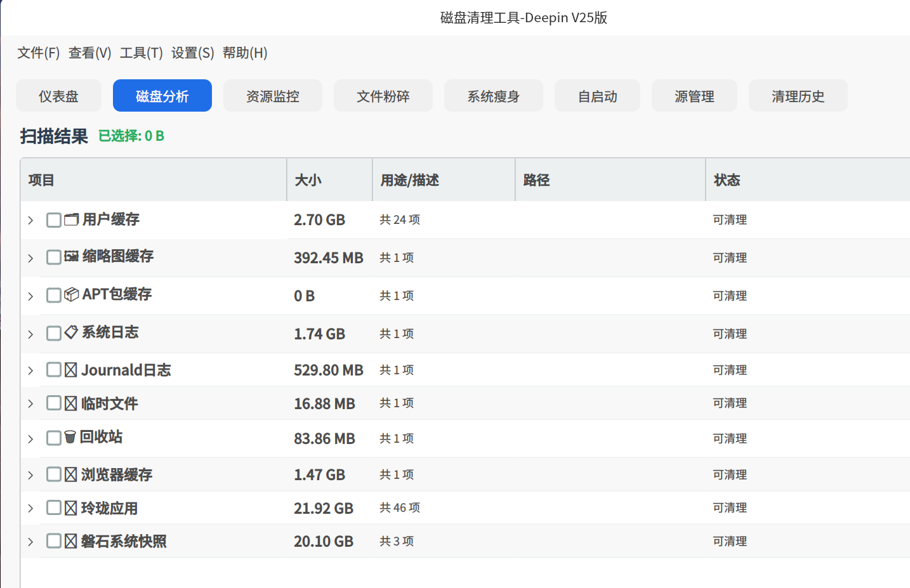
Task: Open the 清理历史 tab
Action: click(798, 96)
